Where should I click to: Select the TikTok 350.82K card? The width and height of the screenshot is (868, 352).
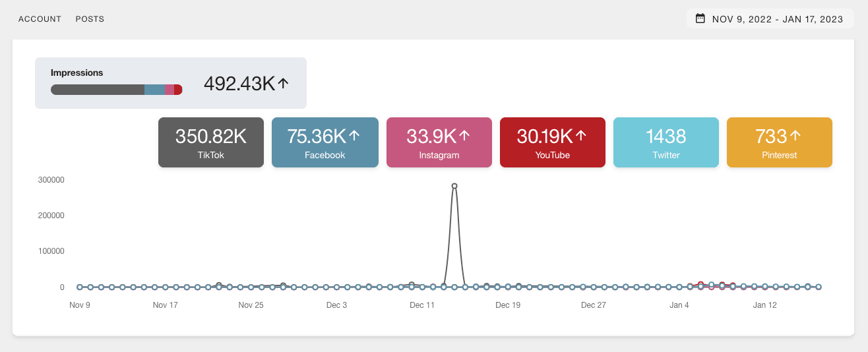click(211, 142)
